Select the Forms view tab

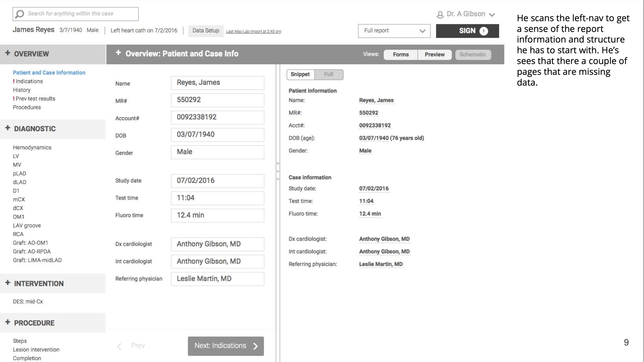pyautogui.click(x=401, y=55)
